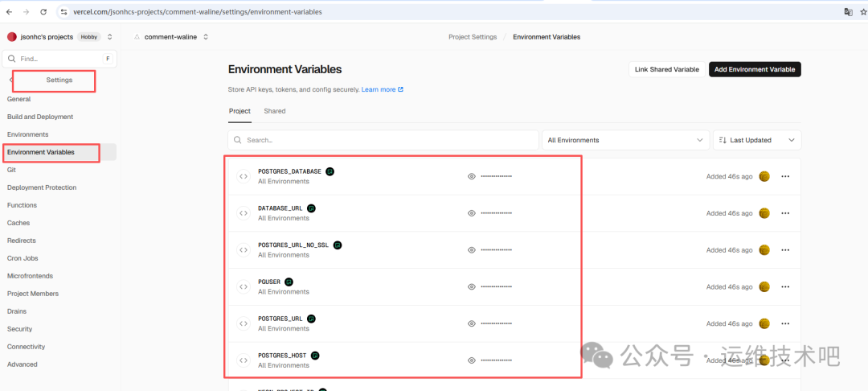This screenshot has width=868, height=391.
Task: Click the code icon beside DATABASE_URL
Action: (x=243, y=213)
